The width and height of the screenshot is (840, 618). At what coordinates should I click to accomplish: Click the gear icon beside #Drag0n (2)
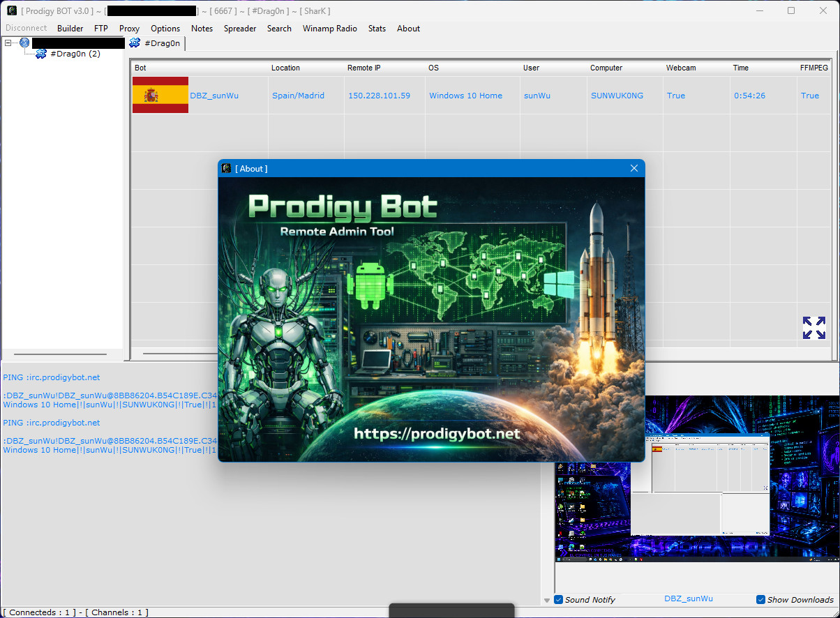point(41,54)
